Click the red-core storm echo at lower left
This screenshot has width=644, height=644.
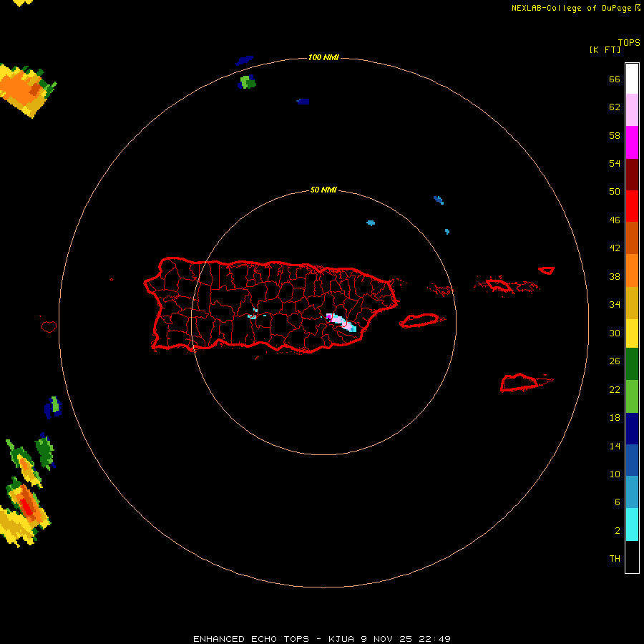27,505
